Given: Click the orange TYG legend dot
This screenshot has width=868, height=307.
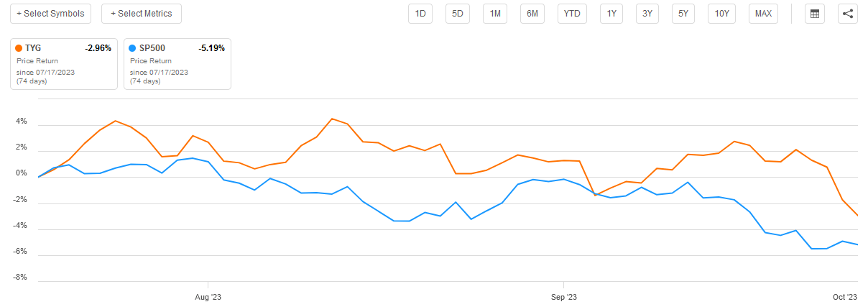Looking at the screenshot, I should (19, 48).
